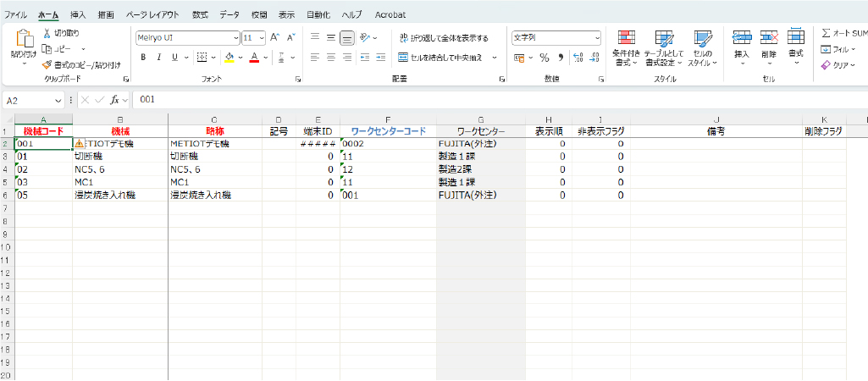868x381 pixels.
Task: Open 条件付き書式 conditional formatting
Action: click(627, 48)
